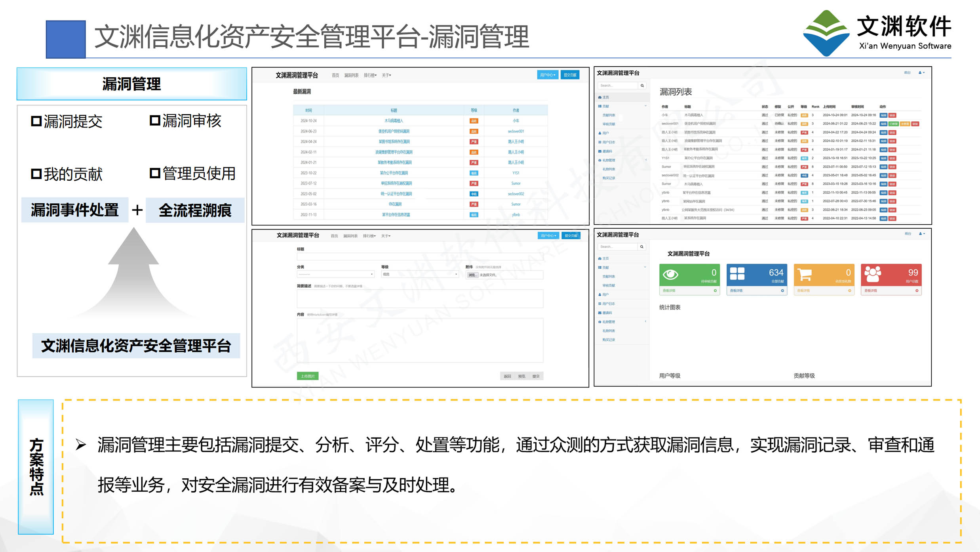Click 统一认证平台存在漏洞 in 最新漏洞 table
The height and width of the screenshot is (552, 980).
396,194
